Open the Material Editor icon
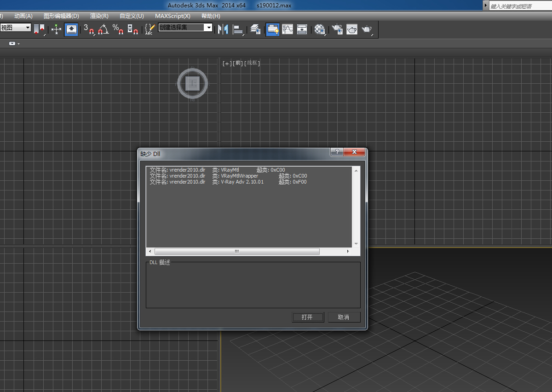Viewport: 552px width, 392px height. [x=320, y=29]
